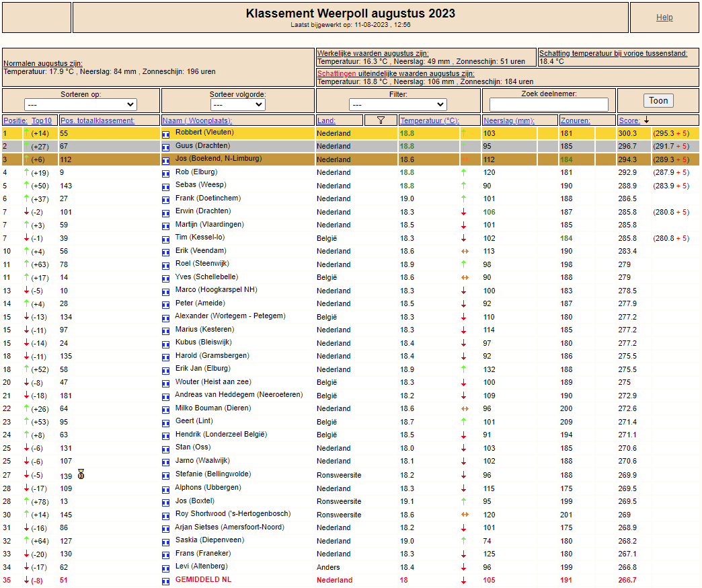Expand the Filter dropdown
This screenshot has width=702, height=588.
coord(398,105)
